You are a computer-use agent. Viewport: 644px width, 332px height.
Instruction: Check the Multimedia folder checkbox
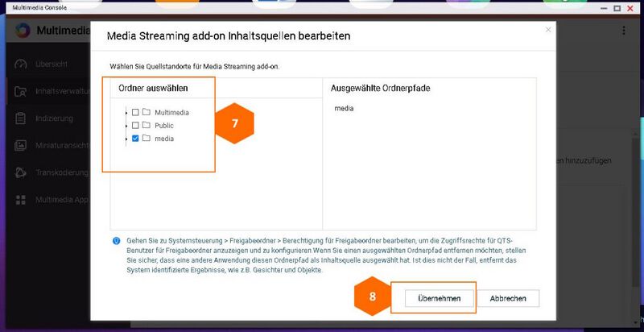(x=135, y=112)
